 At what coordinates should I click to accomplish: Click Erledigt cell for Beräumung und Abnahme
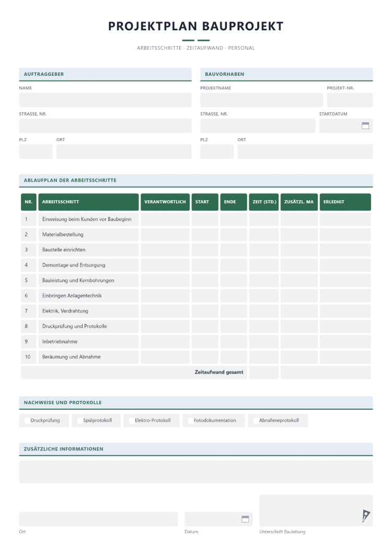click(x=345, y=357)
